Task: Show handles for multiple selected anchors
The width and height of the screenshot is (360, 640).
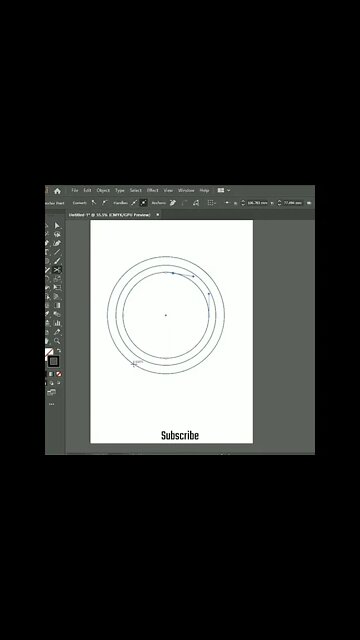Action: (x=134, y=202)
